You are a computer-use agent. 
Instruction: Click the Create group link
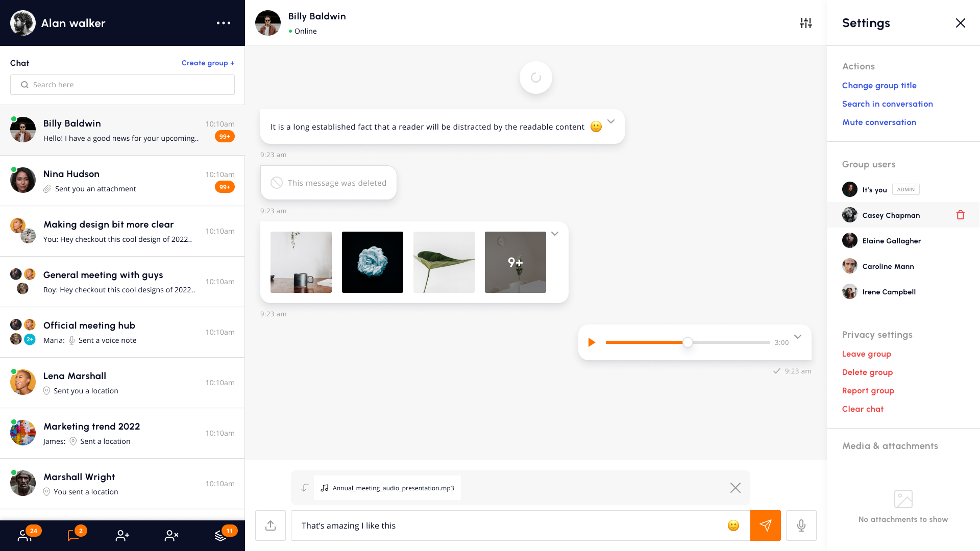[x=208, y=63]
